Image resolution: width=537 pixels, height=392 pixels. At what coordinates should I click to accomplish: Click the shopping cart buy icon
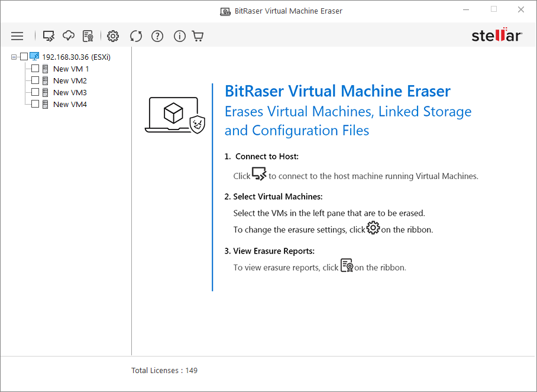coord(198,36)
